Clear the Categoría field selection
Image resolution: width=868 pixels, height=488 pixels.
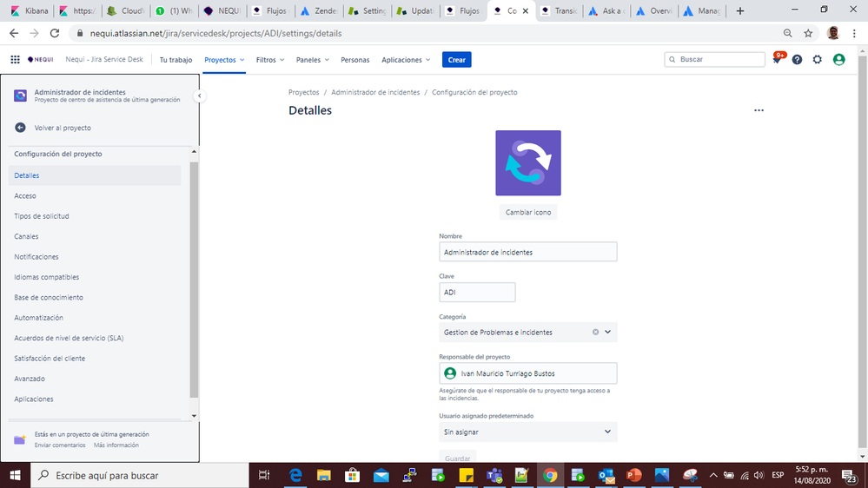pyautogui.click(x=595, y=332)
